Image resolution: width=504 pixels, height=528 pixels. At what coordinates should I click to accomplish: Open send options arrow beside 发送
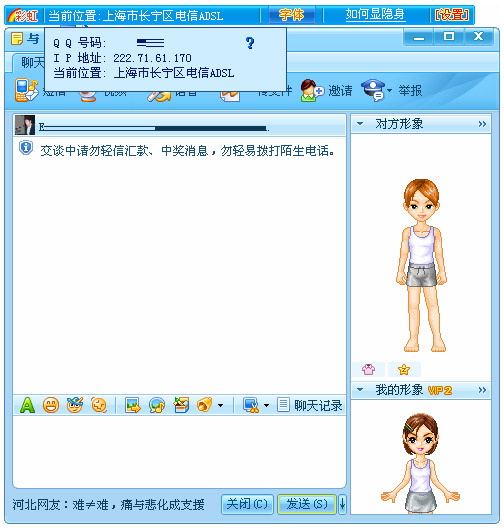point(342,504)
